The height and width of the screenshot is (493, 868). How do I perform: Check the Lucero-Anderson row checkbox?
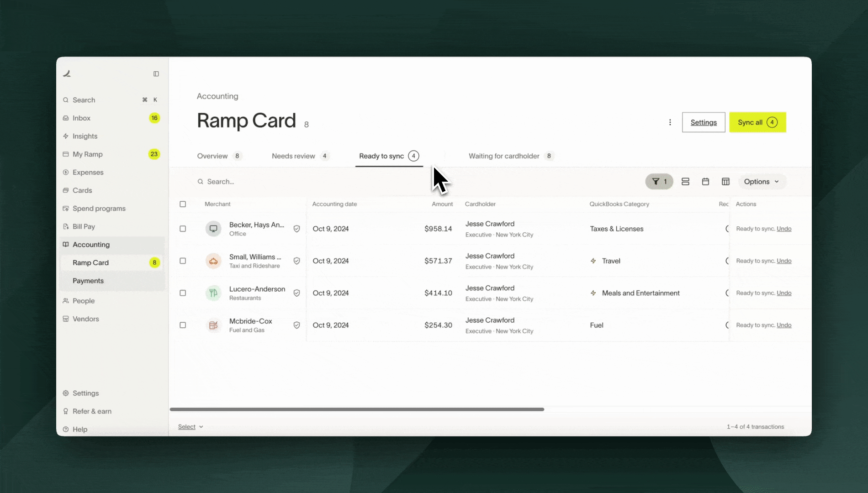click(x=183, y=293)
